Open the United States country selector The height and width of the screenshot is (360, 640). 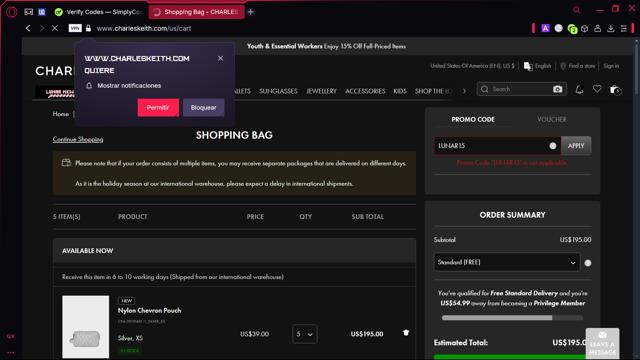tap(472, 66)
